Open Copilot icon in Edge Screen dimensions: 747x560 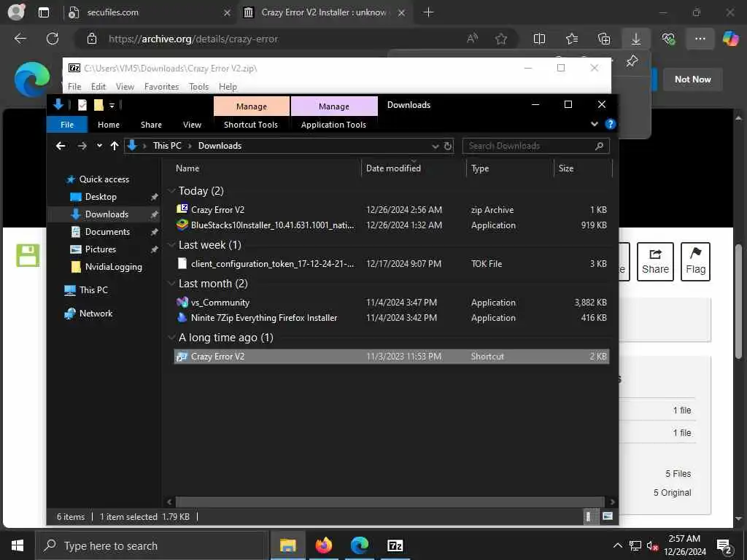[730, 39]
